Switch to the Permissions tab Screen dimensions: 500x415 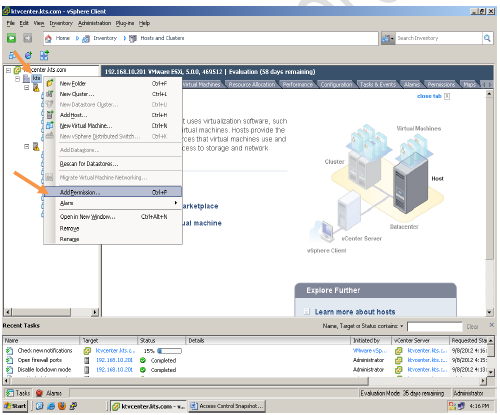441,84
